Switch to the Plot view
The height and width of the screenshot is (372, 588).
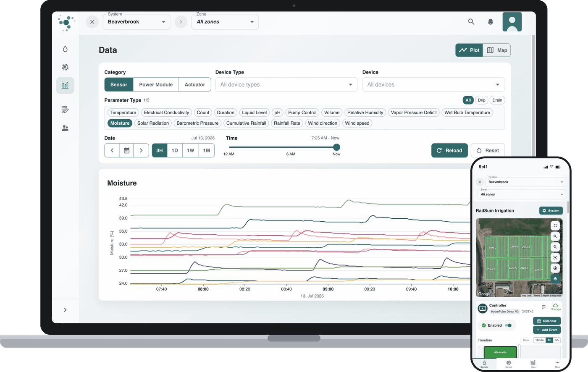tap(469, 50)
